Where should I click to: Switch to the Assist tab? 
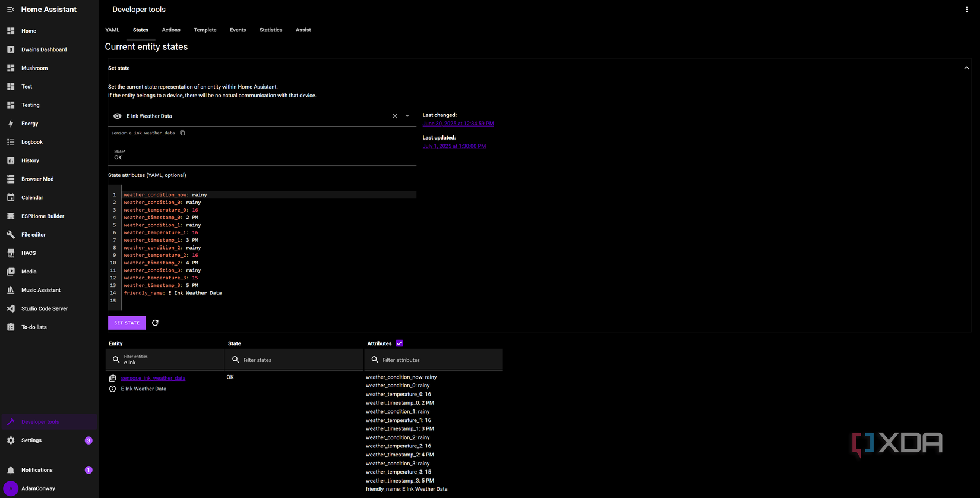pos(304,30)
